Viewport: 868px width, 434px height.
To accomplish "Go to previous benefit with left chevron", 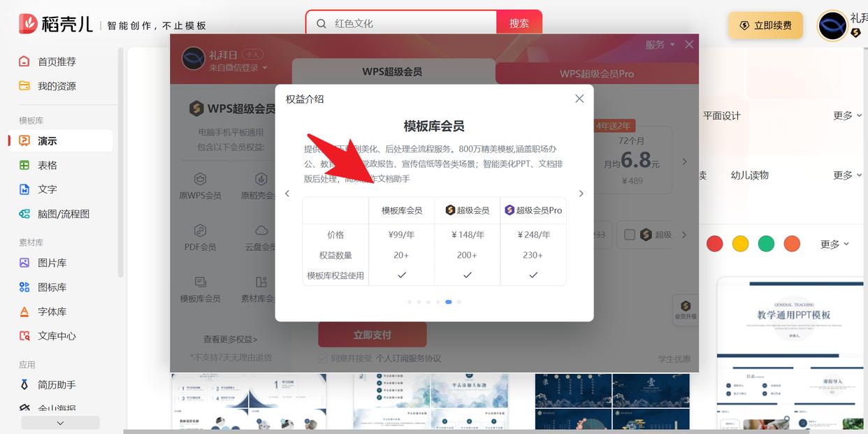I will pyautogui.click(x=287, y=194).
